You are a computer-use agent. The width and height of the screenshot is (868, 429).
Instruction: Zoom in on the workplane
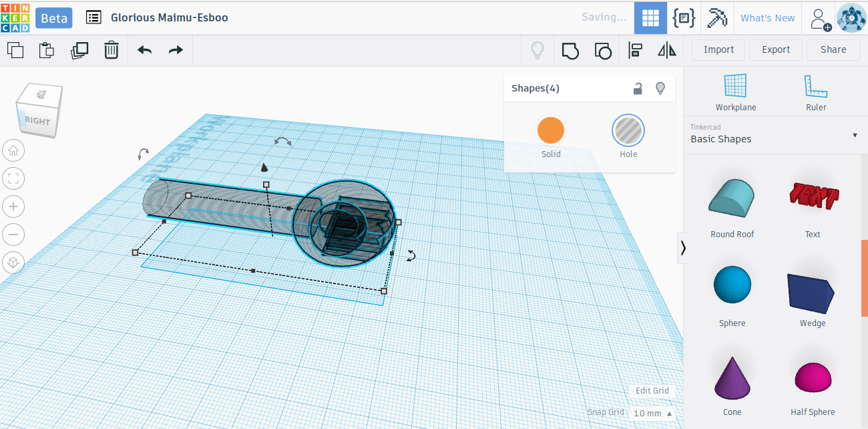click(13, 206)
